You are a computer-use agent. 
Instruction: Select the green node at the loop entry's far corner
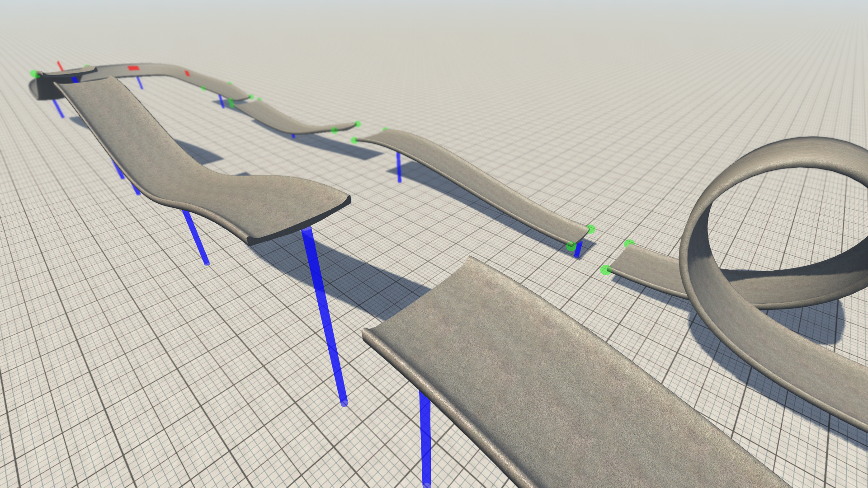628,244
